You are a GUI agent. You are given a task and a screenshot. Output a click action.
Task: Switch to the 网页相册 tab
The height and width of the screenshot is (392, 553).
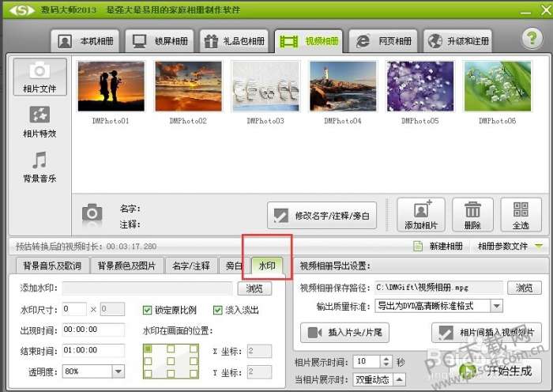383,41
